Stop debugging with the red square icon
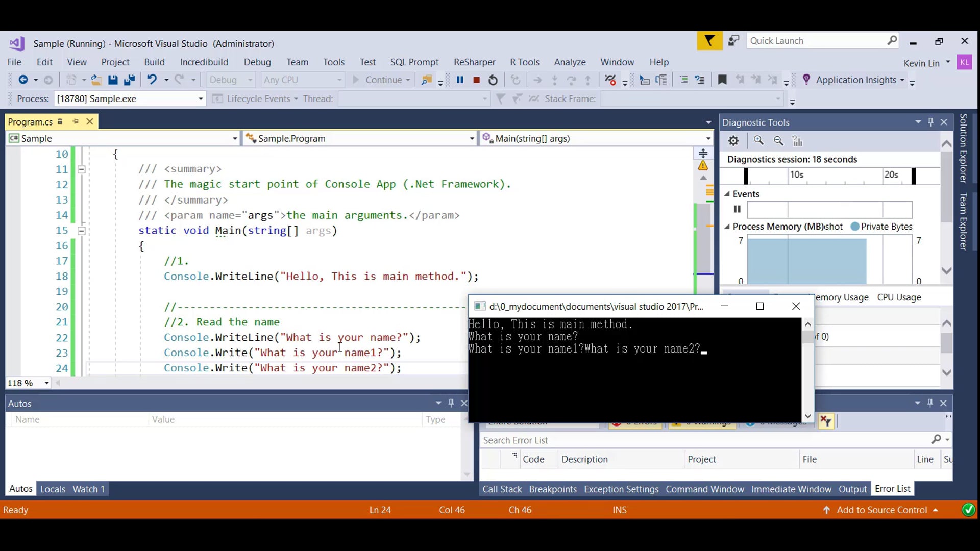The image size is (980, 551). tap(477, 80)
